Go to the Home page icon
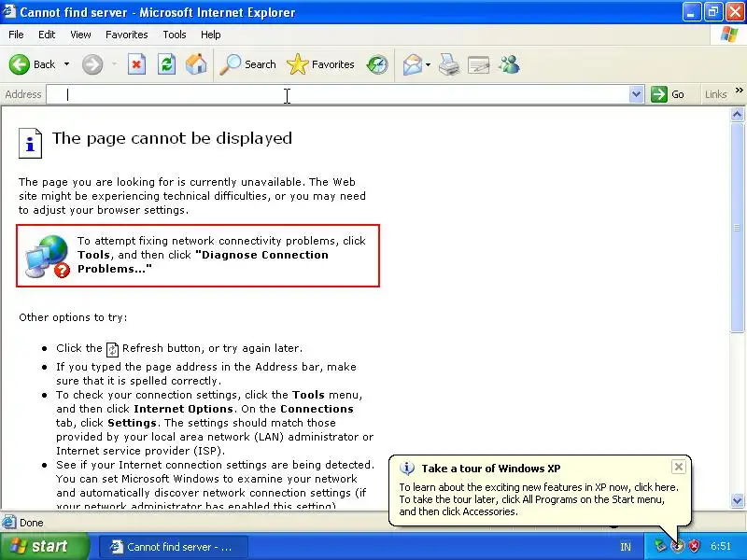Screen dimensions: 747x560 tap(196, 64)
